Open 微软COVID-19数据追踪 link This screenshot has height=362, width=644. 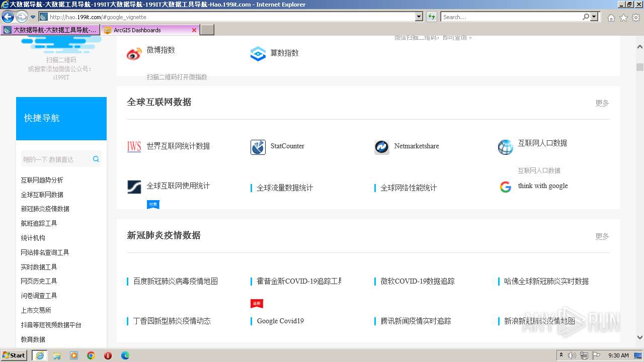click(418, 281)
